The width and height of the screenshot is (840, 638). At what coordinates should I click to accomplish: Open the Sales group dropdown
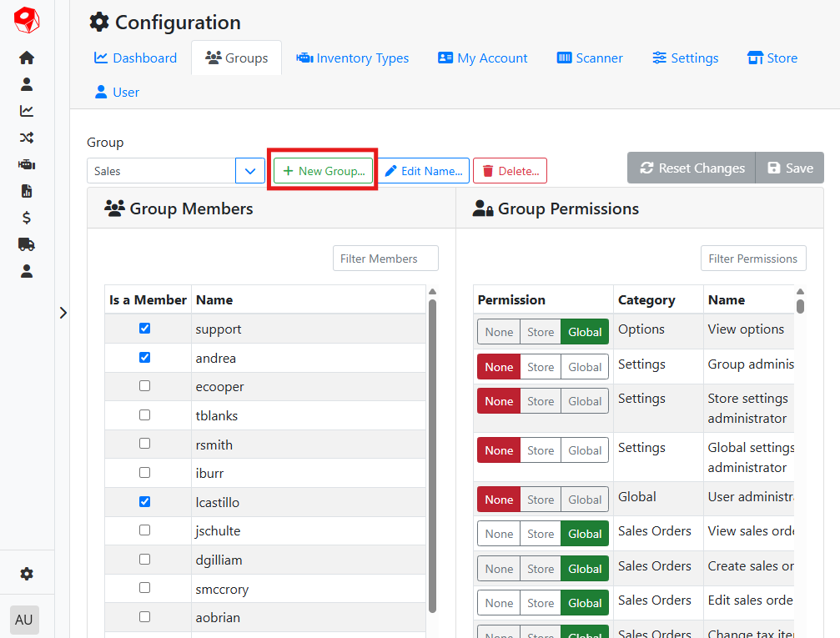point(250,171)
